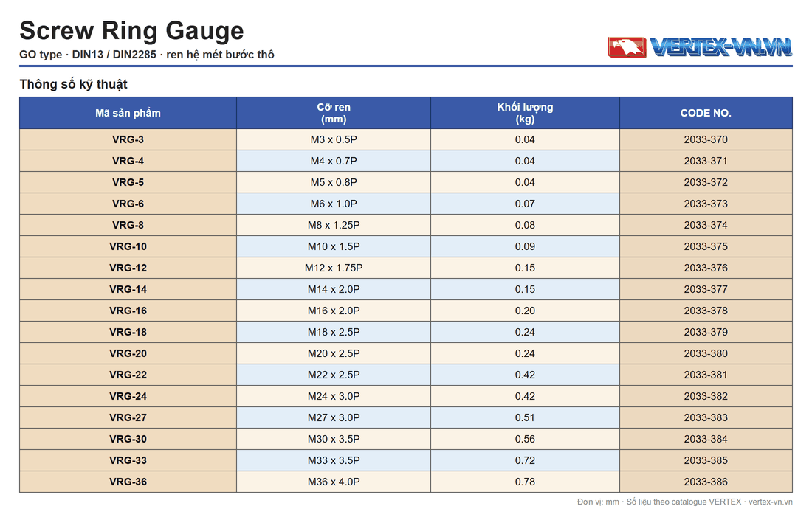
Task: Select the Screw Ring Gauge title
Action: click(x=131, y=30)
